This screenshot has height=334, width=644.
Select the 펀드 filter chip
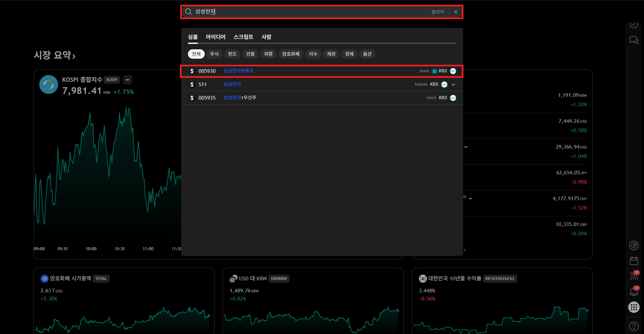(x=232, y=54)
